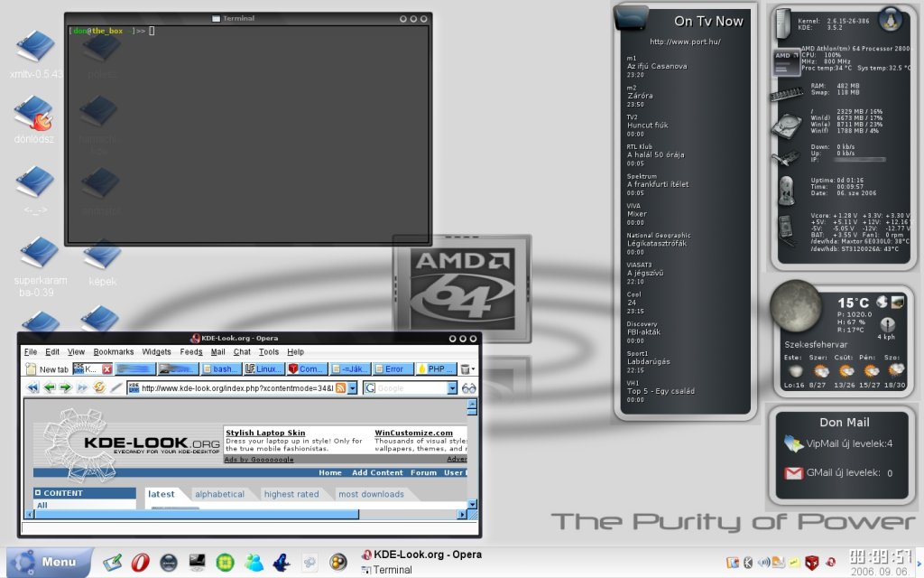Viewport: 924px width, 578px height.
Task: Click the Terminal taskbar entry
Action: 386,570
